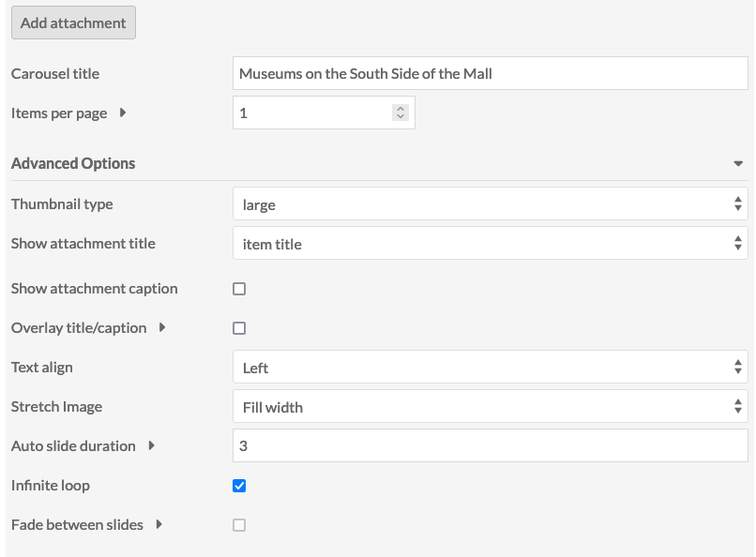
Task: Click the Auto slide duration field
Action: click(x=490, y=445)
